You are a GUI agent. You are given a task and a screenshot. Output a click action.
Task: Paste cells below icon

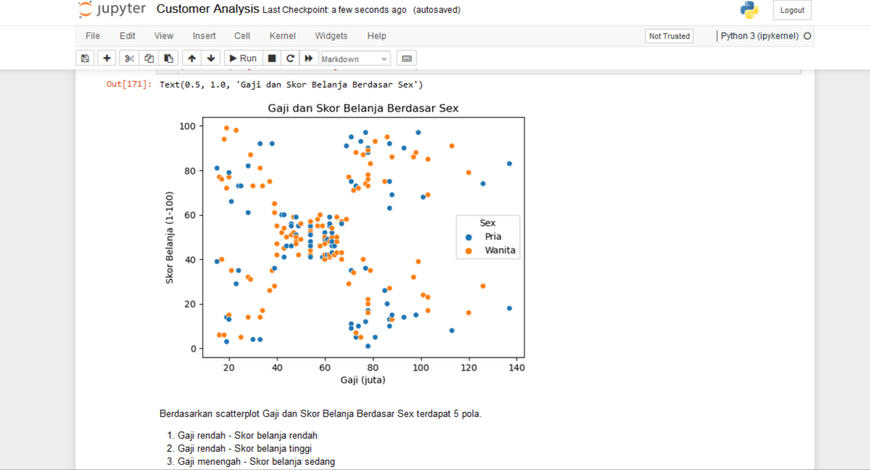tap(169, 59)
